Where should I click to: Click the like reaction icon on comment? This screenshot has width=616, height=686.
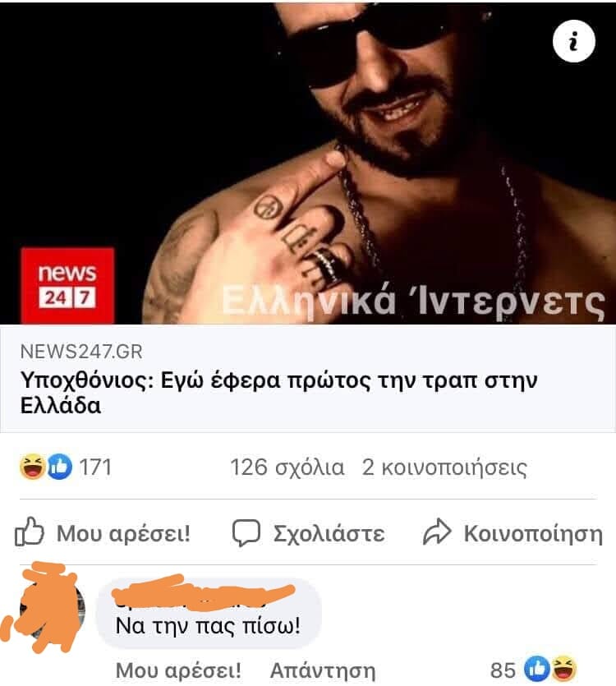point(537,669)
